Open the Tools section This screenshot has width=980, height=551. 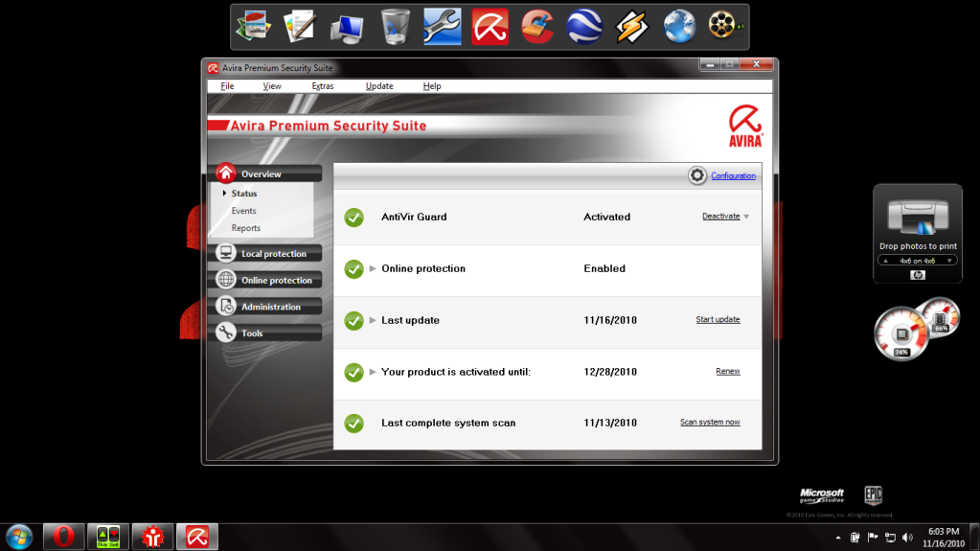269,333
